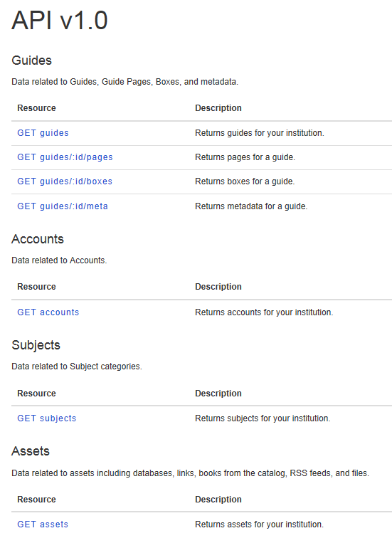Click the Subjects section heading
This screenshot has width=392, height=543.
click(36, 345)
